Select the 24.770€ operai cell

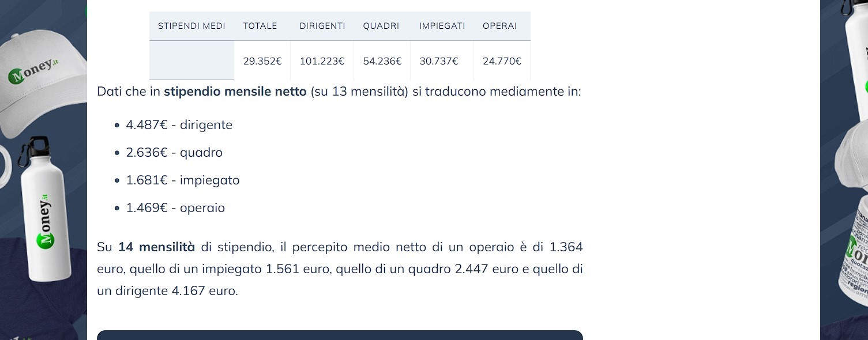(502, 61)
